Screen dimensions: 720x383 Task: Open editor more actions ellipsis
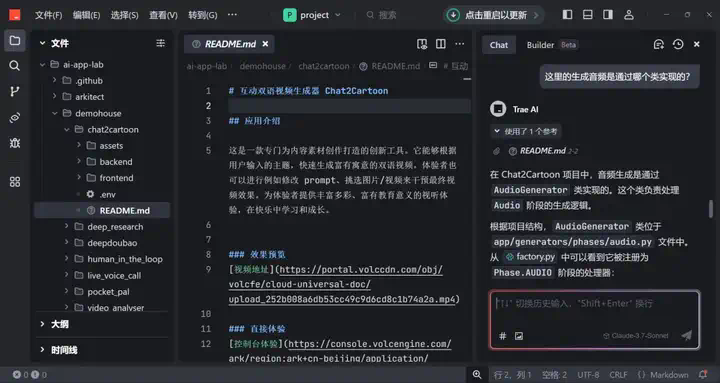[460, 44]
